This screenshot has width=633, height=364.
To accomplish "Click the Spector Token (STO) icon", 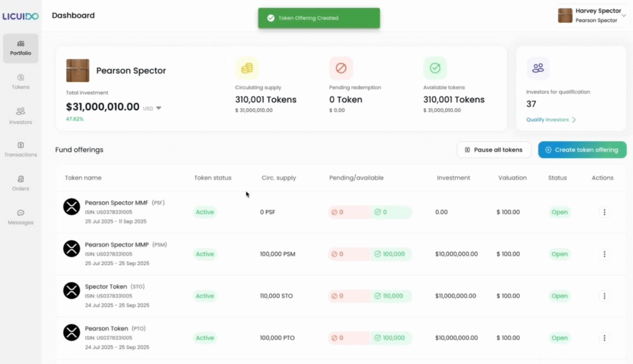I will 72,290.
